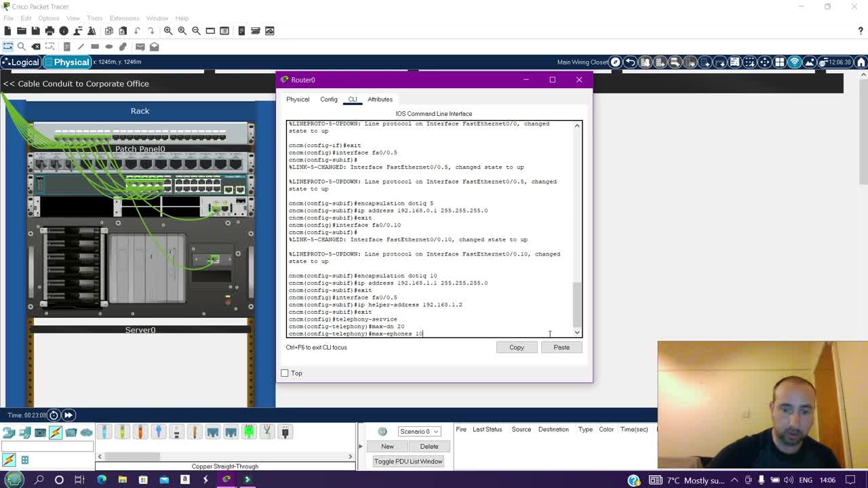Viewport: 868px width, 488px height.
Task: Open Microsoft Edge from taskbar
Action: click(x=102, y=480)
